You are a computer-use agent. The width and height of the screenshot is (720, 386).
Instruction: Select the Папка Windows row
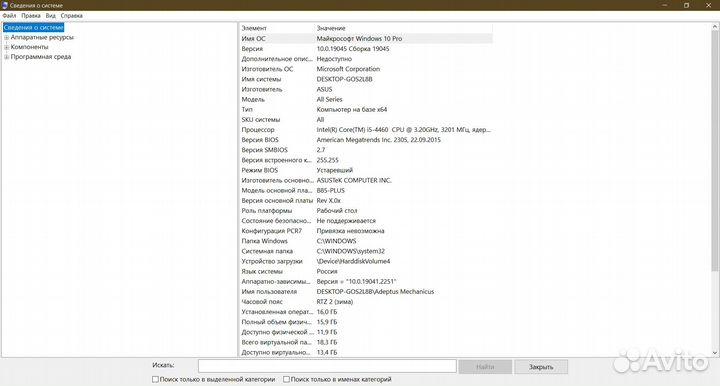coord(366,241)
